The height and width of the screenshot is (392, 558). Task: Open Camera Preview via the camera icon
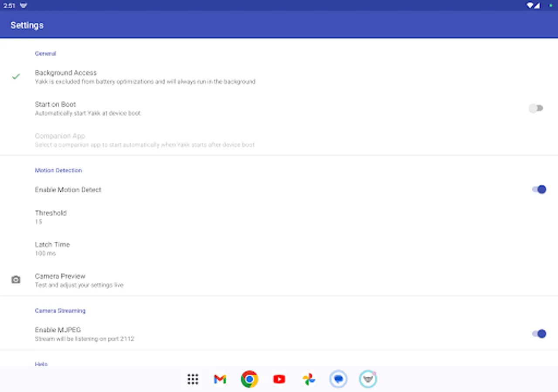click(16, 279)
